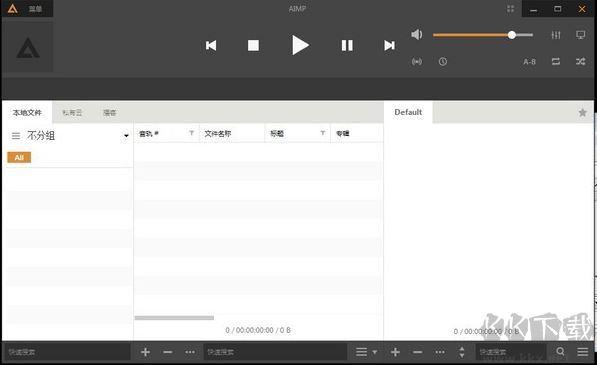The height and width of the screenshot is (365, 597).
Task: Sort by the 专辑 column header
Action: click(343, 134)
